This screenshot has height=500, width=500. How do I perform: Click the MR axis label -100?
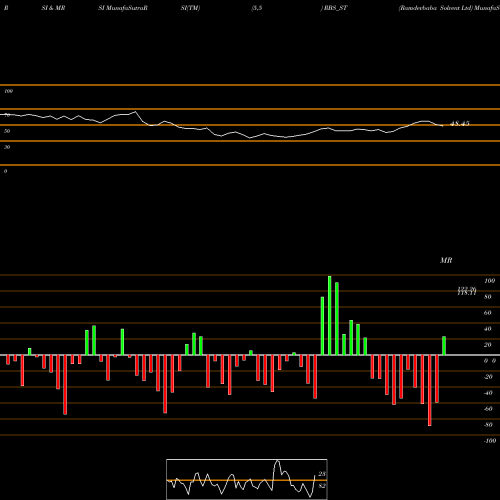pos(490,441)
